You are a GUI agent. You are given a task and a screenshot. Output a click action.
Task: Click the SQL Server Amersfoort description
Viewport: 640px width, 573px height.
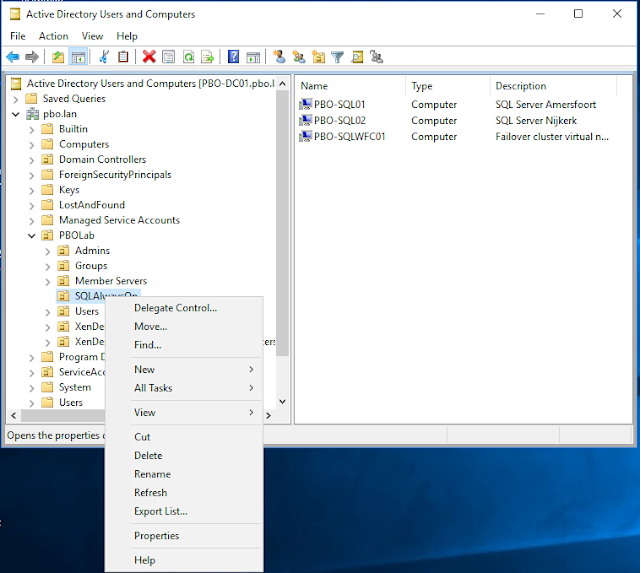point(545,104)
